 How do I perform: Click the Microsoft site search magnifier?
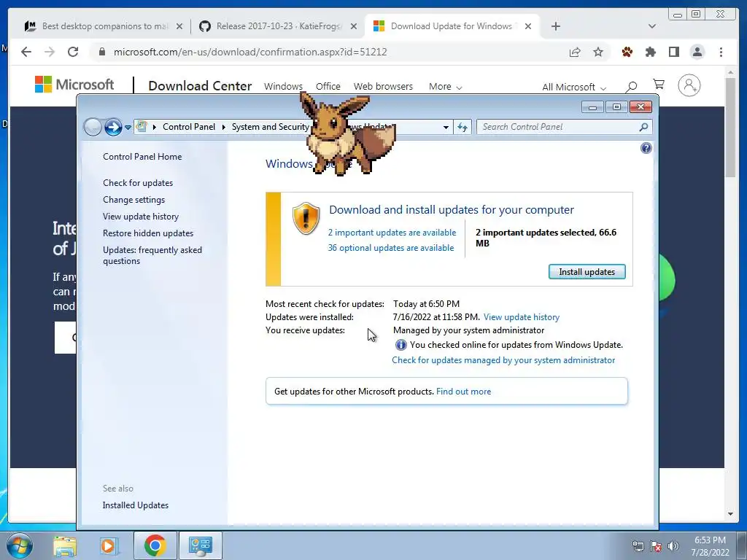point(631,86)
